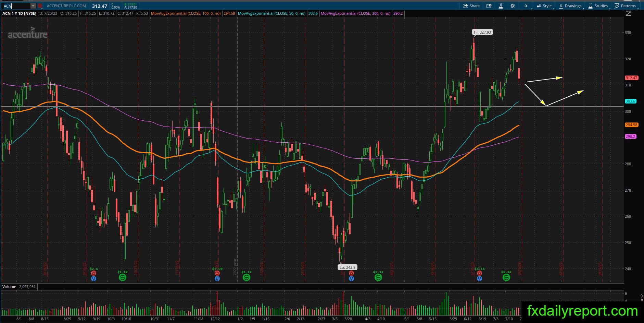
Task: Click the ACN symbol entry field
Action: pos(16,6)
